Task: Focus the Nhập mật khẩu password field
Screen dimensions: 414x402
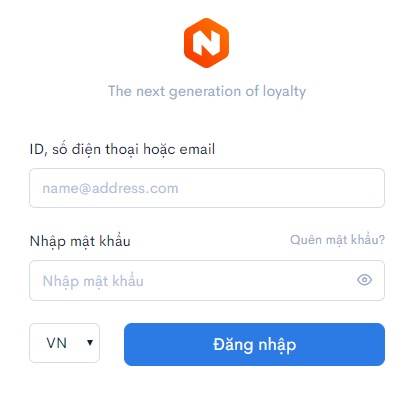Action: coord(207,280)
